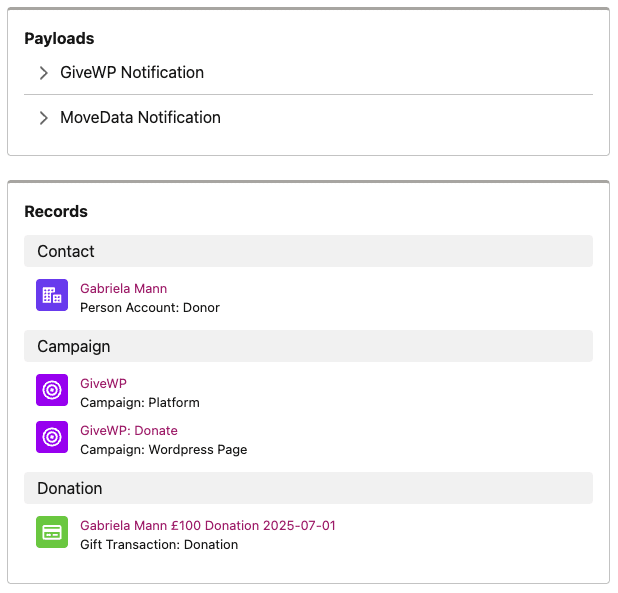Open the GiveWP campaign link
The image size is (618, 593).
104,383
